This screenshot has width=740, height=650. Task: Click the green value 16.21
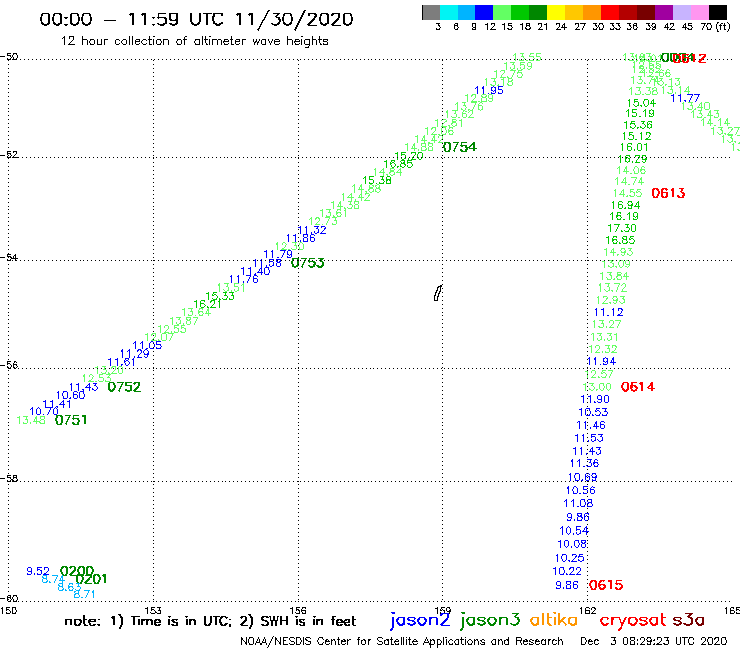click(207, 304)
